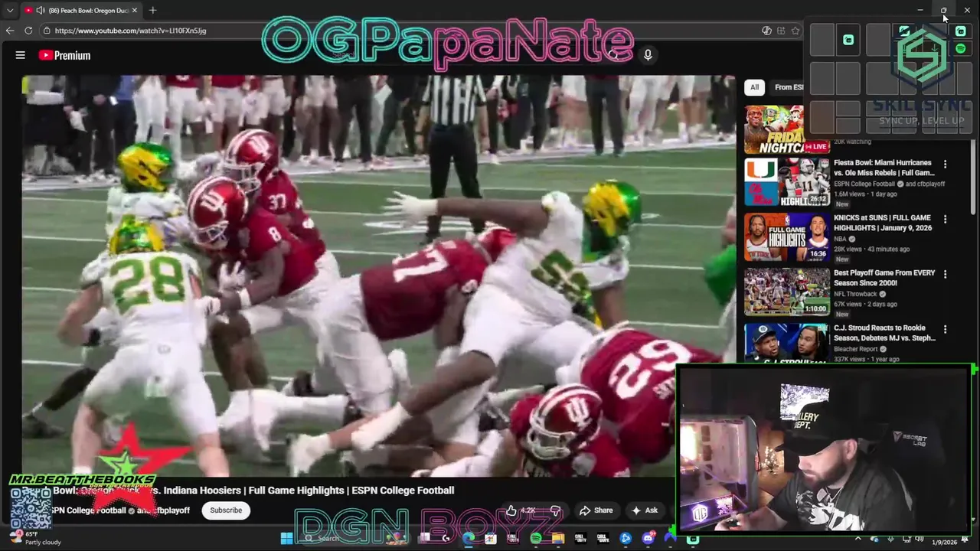
Task: Mute the tab via speaker icon
Action: 40,11
